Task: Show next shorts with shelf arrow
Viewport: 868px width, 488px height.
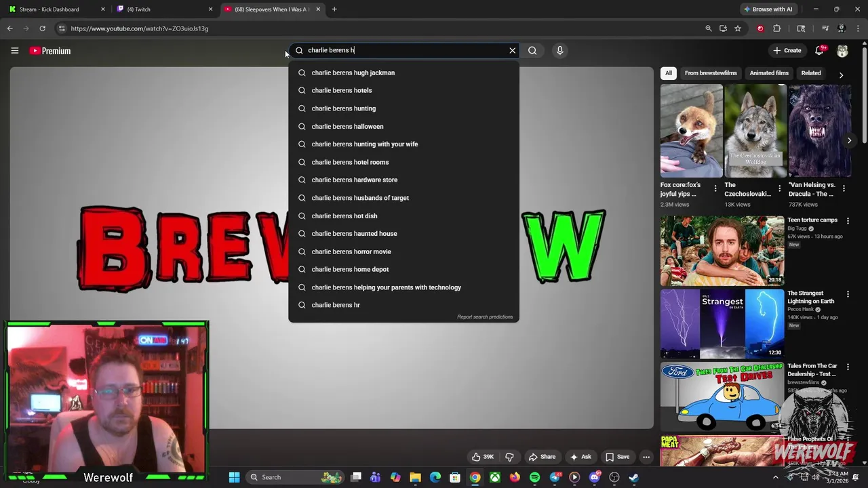Action: click(x=849, y=140)
